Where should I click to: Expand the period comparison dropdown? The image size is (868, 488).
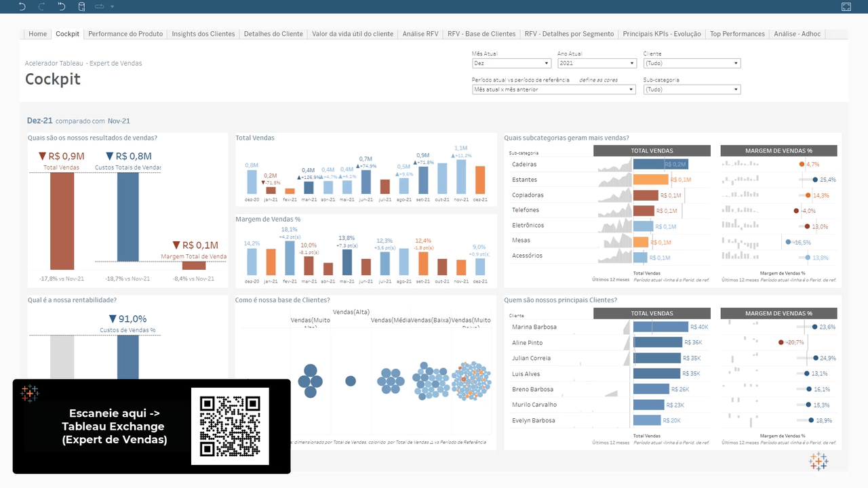553,89
